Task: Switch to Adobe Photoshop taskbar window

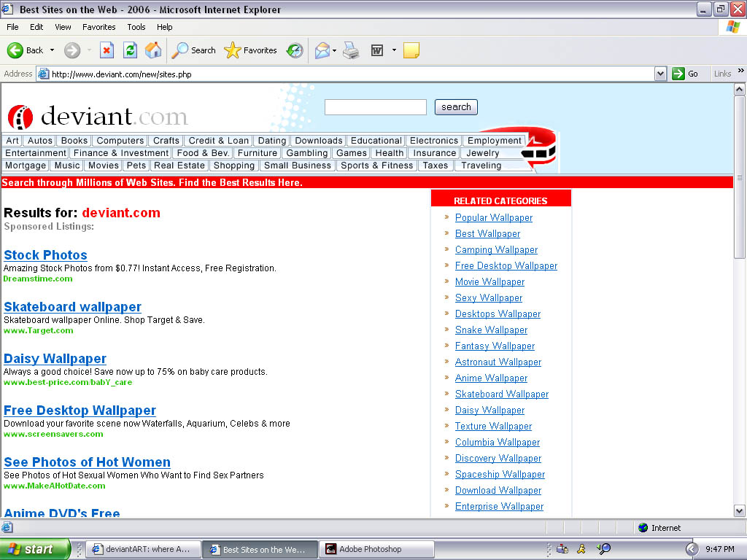Action: 376,549
